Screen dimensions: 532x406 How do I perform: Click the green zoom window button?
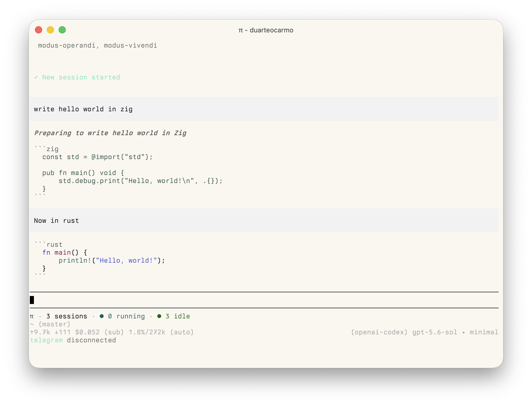(x=62, y=30)
